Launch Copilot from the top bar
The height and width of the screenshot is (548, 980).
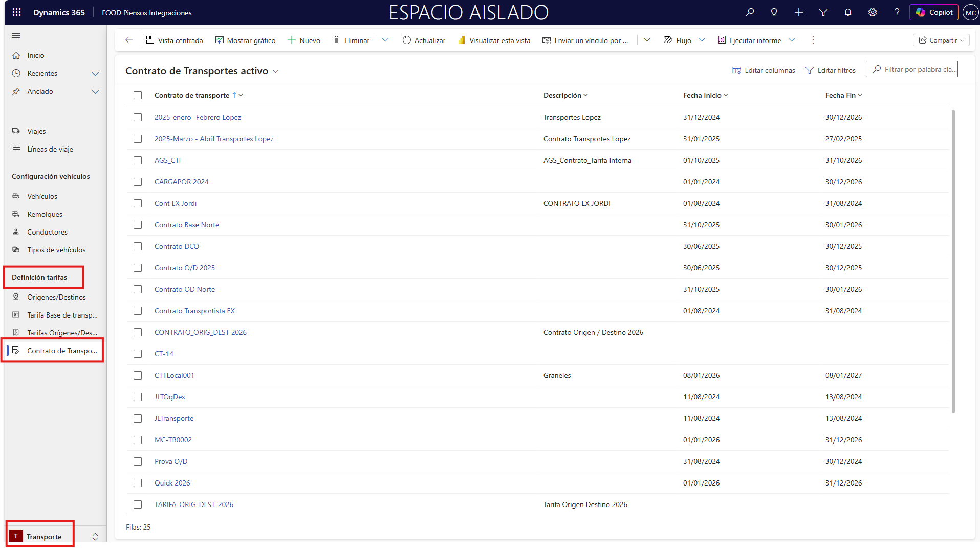(x=934, y=12)
